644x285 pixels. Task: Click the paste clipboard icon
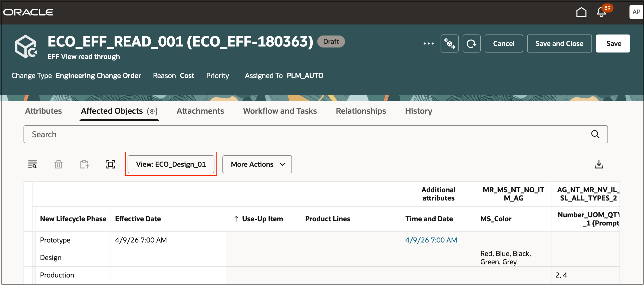tap(84, 164)
